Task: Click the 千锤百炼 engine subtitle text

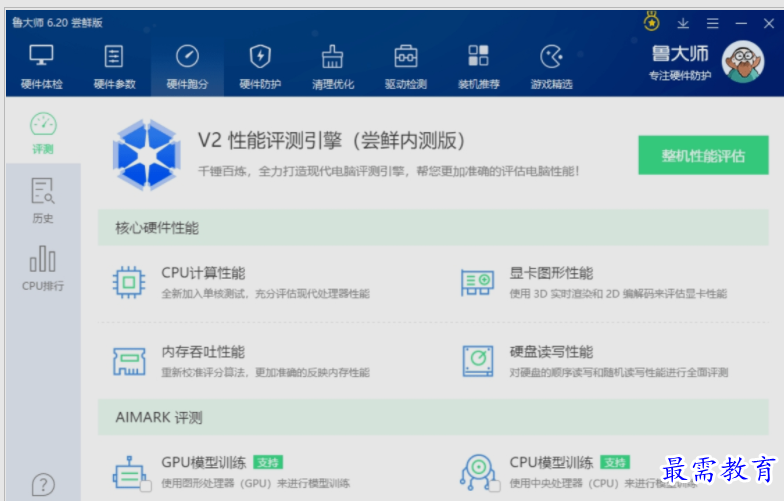Action: [x=388, y=171]
